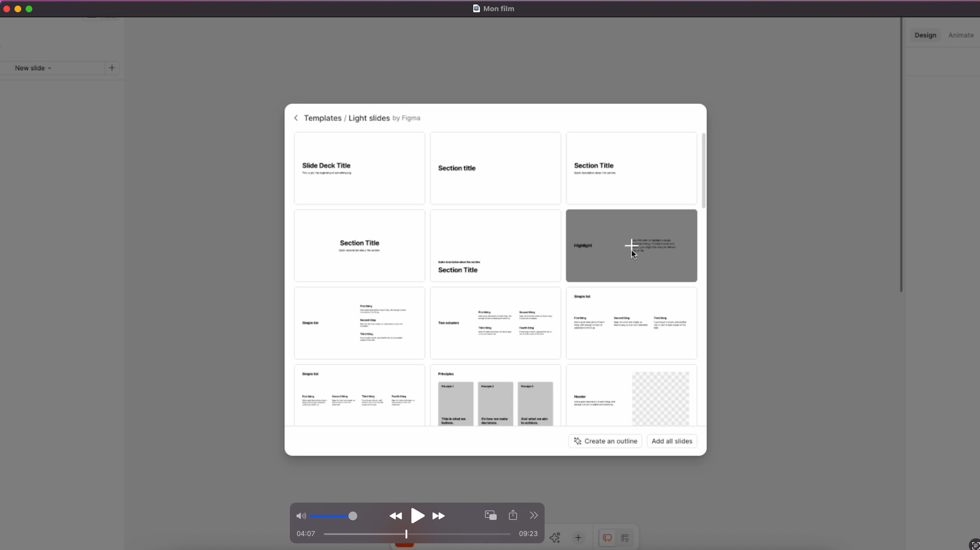980x550 pixels.
Task: Go back to Templates with arrow
Action: 296,118
